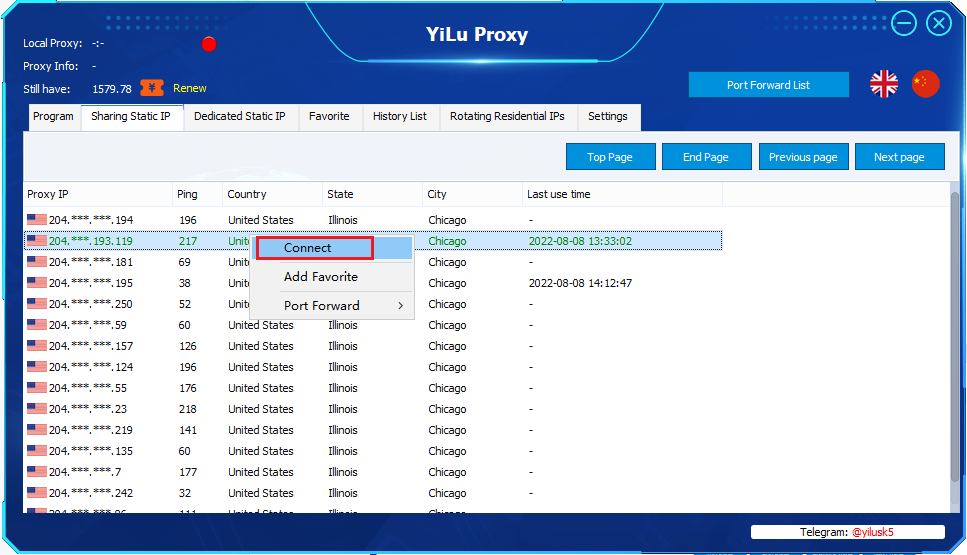Sort by the Country column header
This screenshot has height=555, width=967.
click(273, 194)
